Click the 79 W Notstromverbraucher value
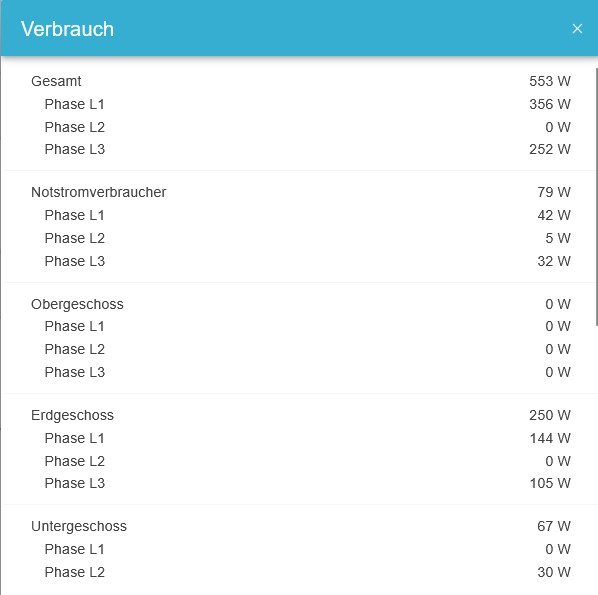 pyautogui.click(x=554, y=192)
